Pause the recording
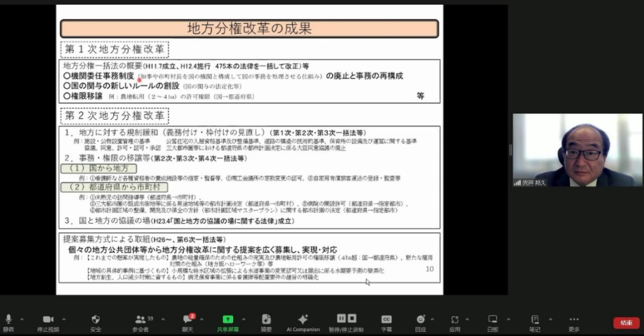644x336 pixels. pos(342,319)
